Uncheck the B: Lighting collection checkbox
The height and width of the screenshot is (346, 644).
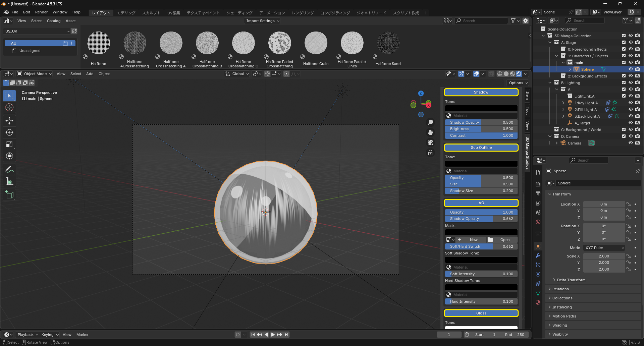[x=624, y=83]
